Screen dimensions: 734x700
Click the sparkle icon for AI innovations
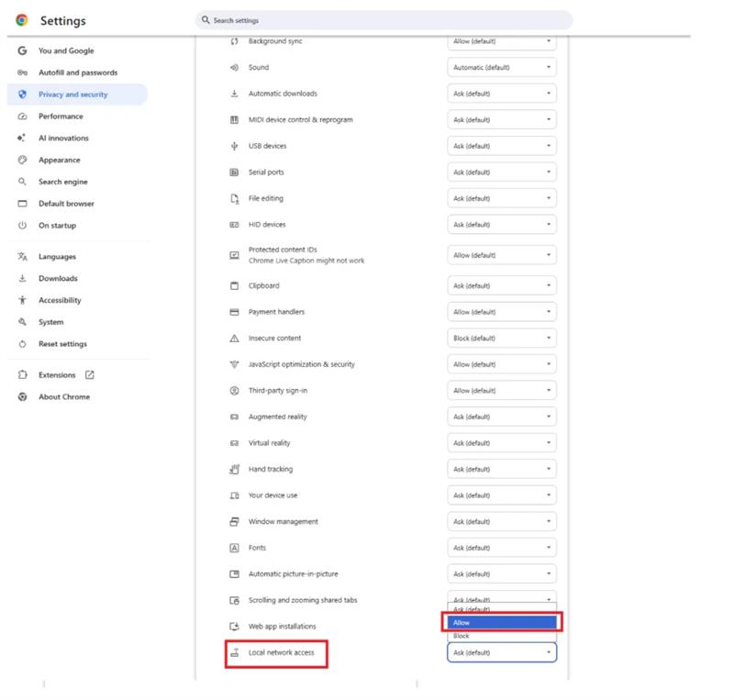21,138
